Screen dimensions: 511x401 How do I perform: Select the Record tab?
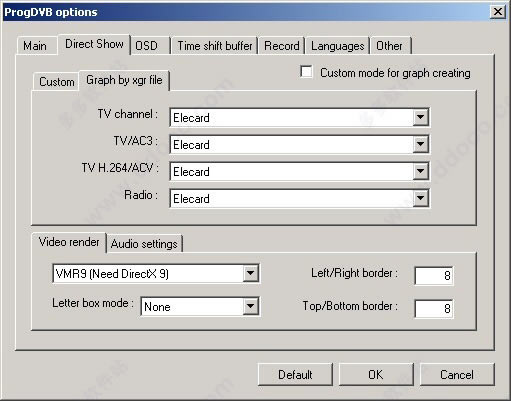[282, 46]
